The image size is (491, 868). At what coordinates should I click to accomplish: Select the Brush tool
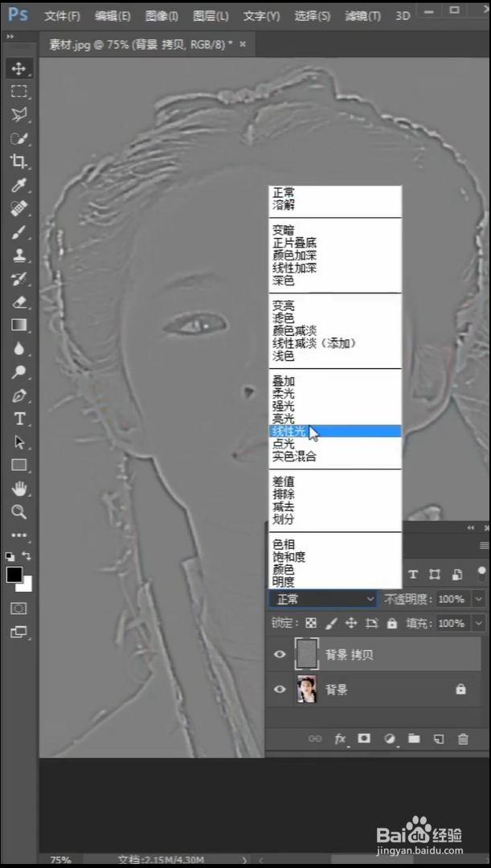18,232
